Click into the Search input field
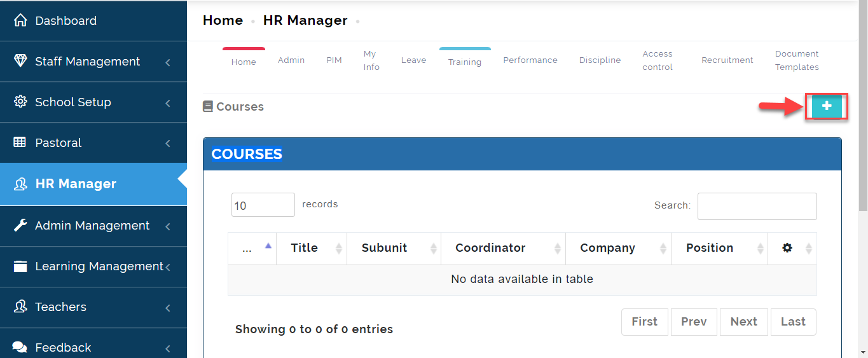This screenshot has height=358, width=868. click(757, 206)
